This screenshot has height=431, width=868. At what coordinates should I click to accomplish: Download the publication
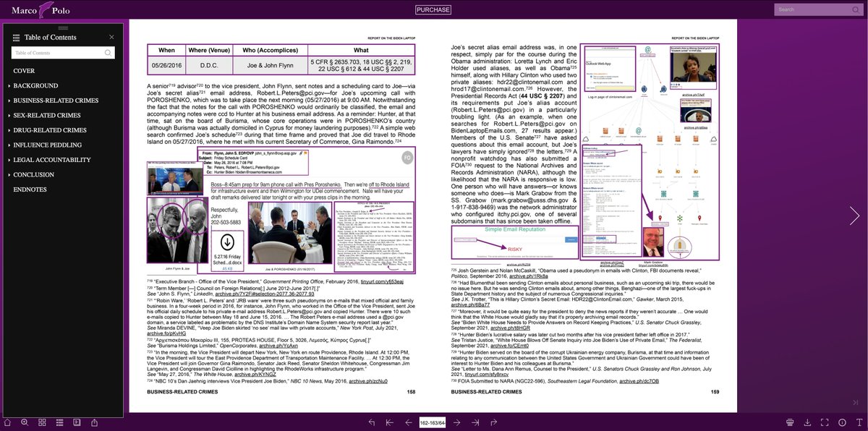807,422
